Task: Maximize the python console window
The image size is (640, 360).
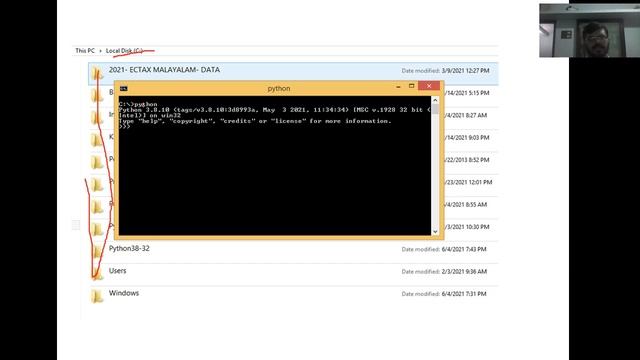Action: [411, 86]
